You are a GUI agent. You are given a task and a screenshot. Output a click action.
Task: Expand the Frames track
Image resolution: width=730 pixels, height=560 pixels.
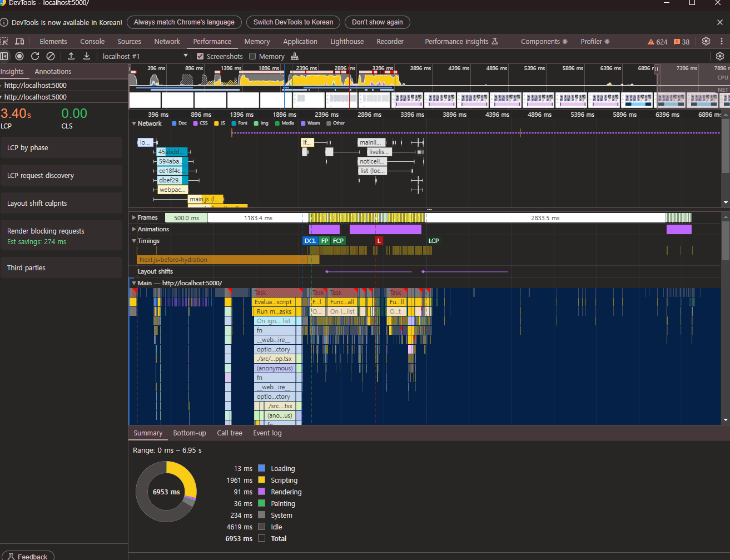(134, 217)
